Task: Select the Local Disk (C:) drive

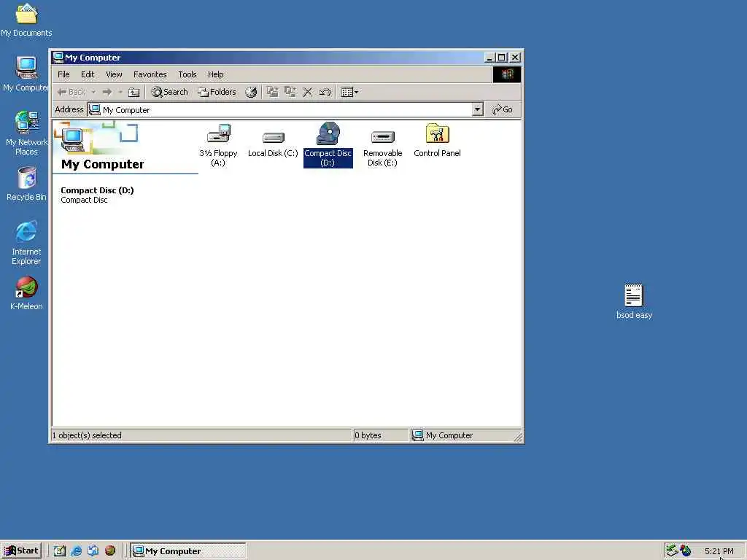Action: [x=273, y=138]
